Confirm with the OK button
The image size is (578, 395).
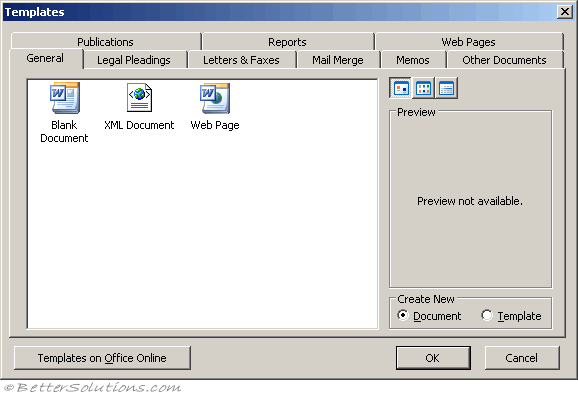point(433,358)
